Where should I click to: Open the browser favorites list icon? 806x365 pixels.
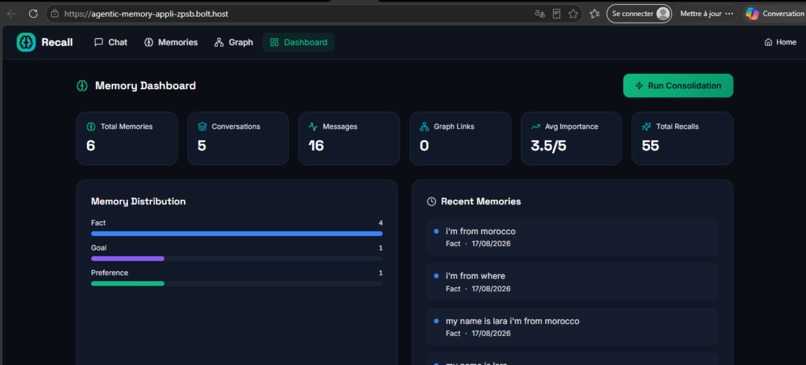pos(595,14)
